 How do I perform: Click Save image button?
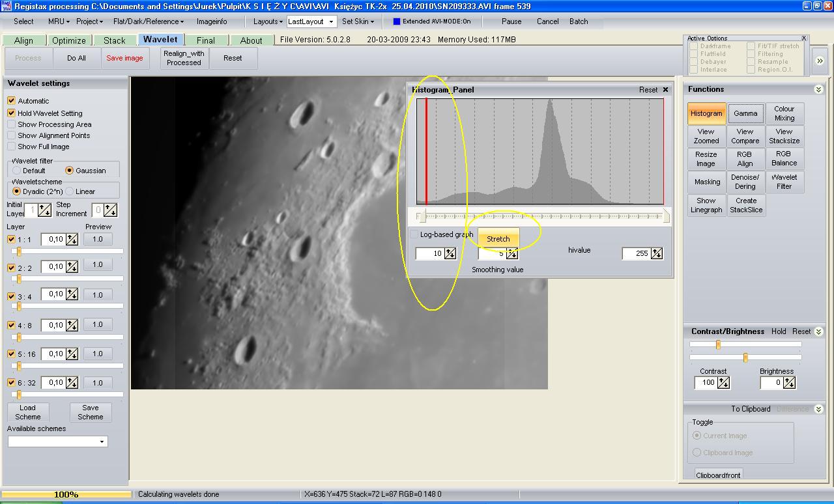(x=124, y=58)
